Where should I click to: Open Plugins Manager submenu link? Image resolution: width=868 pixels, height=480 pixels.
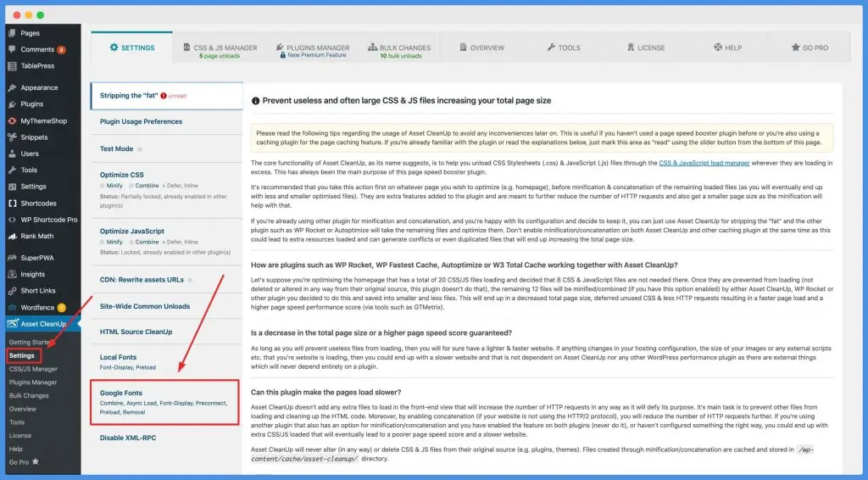click(33, 382)
